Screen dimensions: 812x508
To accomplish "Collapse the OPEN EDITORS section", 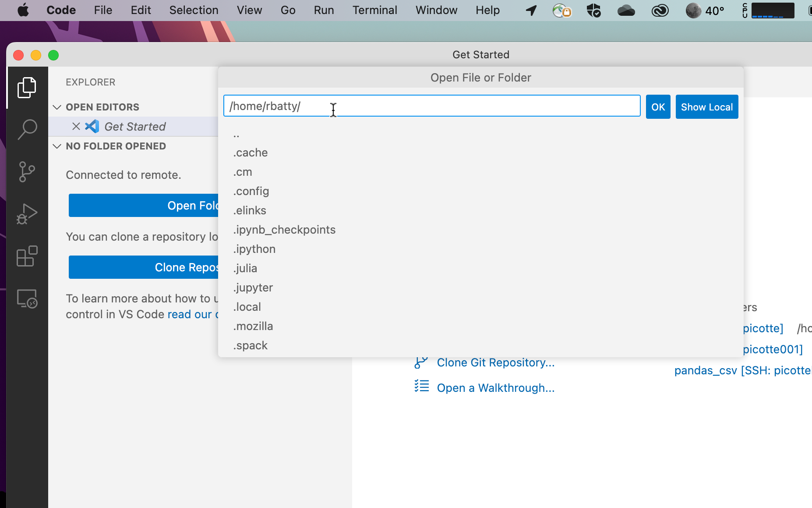I will click(57, 107).
